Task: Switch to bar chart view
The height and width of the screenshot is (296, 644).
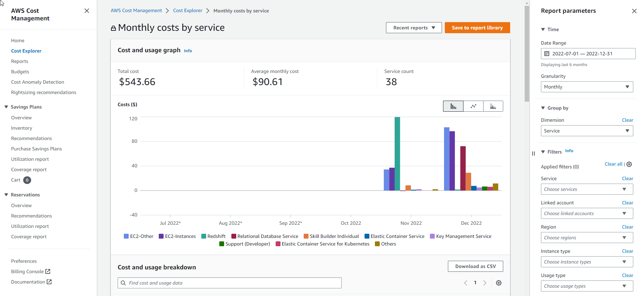Action: click(x=453, y=106)
